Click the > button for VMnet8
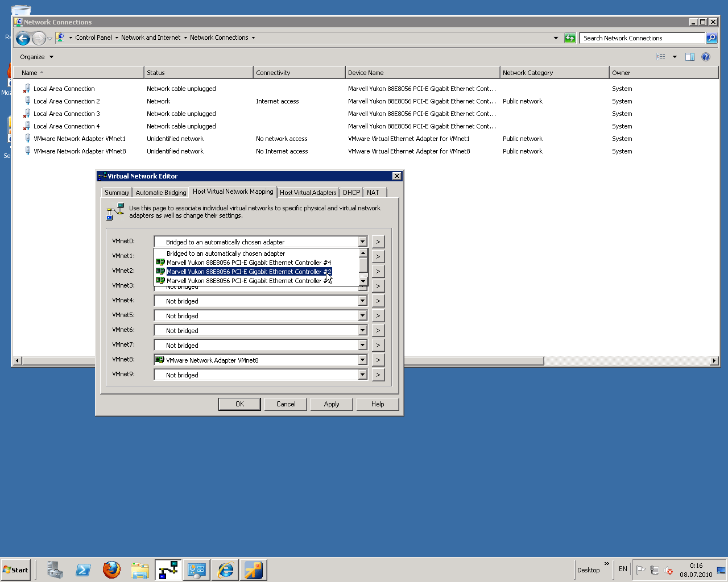Viewport: 728px width, 582px height. click(x=378, y=360)
